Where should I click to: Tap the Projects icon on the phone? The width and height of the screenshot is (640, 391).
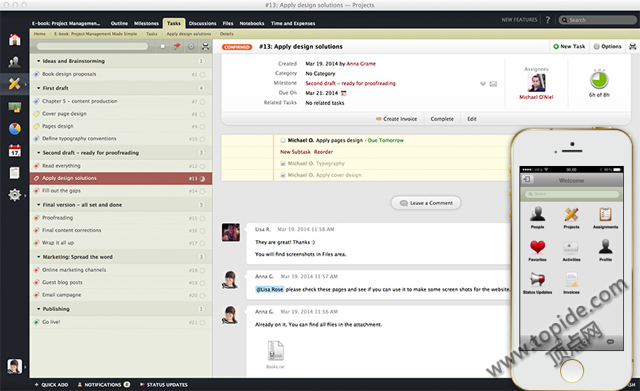click(571, 214)
